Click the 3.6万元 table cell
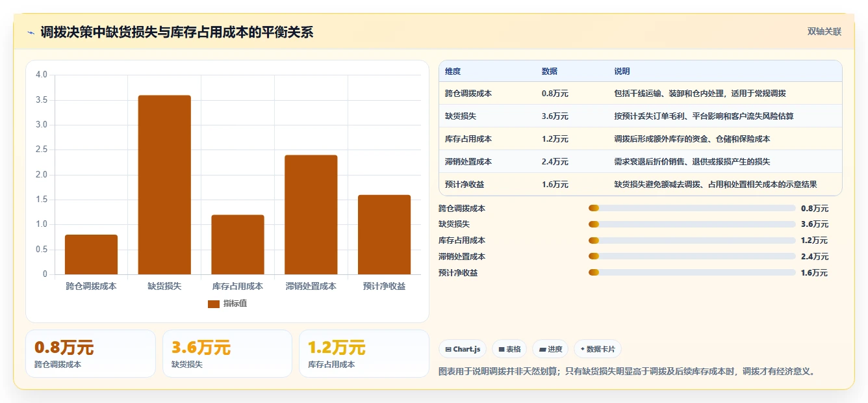Image resolution: width=868 pixels, height=403 pixels. coord(555,116)
